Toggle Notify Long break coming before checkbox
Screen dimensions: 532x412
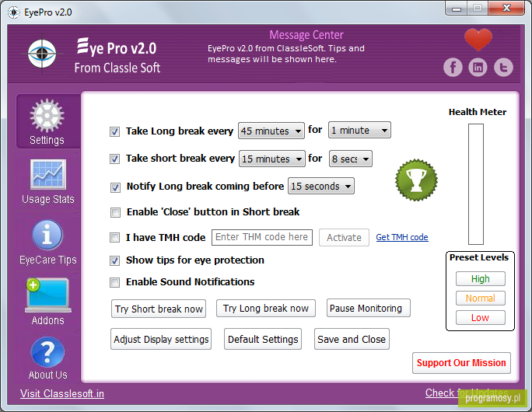pos(115,187)
